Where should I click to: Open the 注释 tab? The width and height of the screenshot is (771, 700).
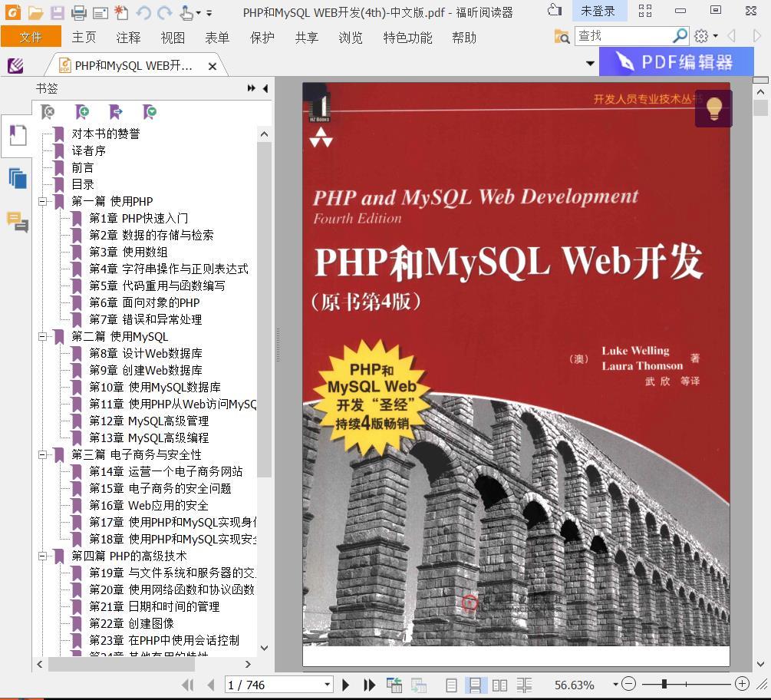pos(128,38)
